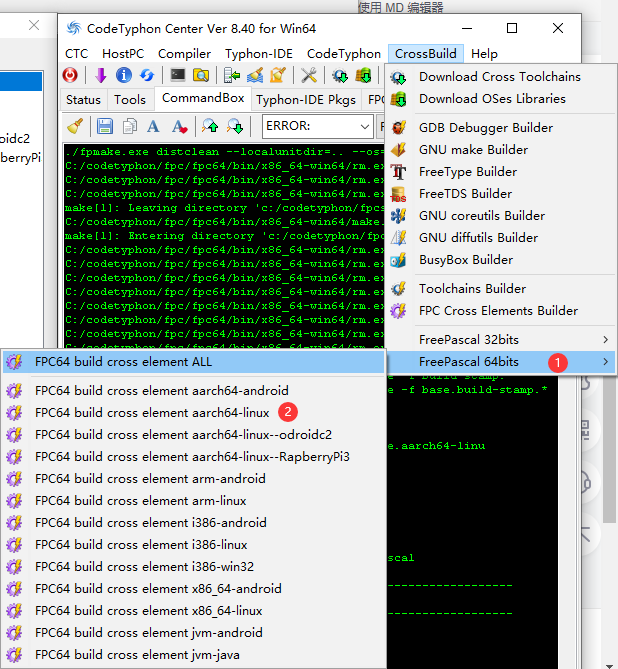Viewport: 618px width, 669px height.
Task: Click the blue refresh arrows toolbar icon
Action: coord(147,75)
